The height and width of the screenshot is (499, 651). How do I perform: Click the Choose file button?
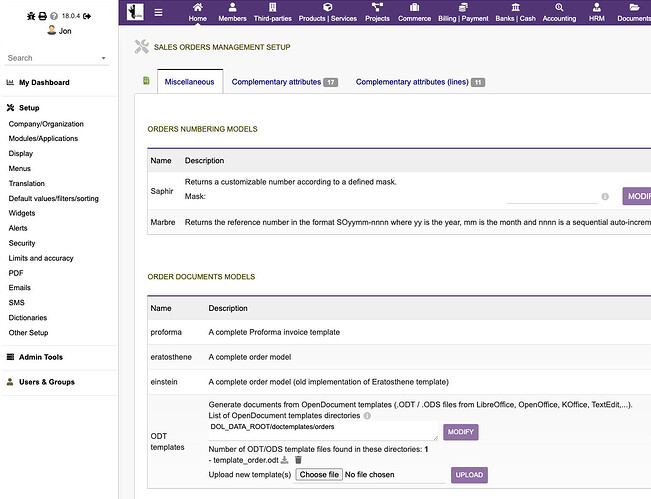319,474
